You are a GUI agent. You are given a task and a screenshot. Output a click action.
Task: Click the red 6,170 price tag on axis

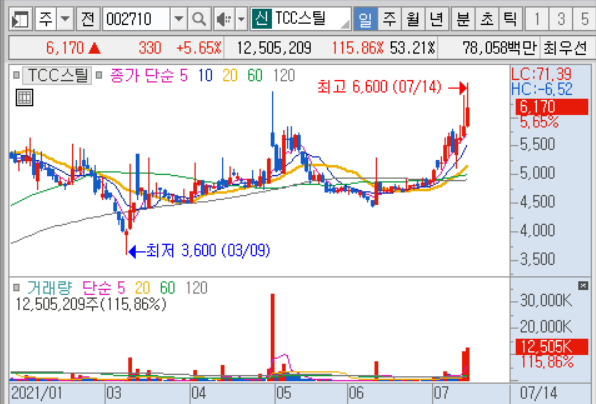coord(552,107)
